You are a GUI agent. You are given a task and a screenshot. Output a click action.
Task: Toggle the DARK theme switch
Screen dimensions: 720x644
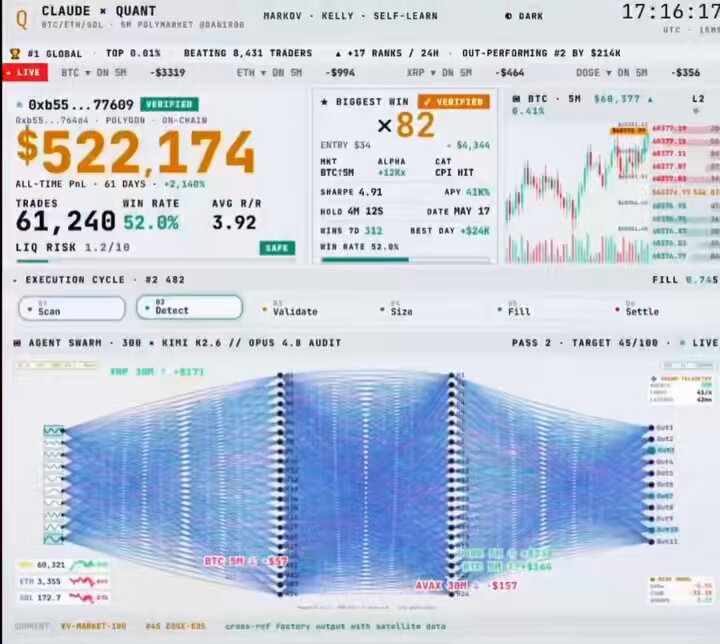[x=524, y=16]
